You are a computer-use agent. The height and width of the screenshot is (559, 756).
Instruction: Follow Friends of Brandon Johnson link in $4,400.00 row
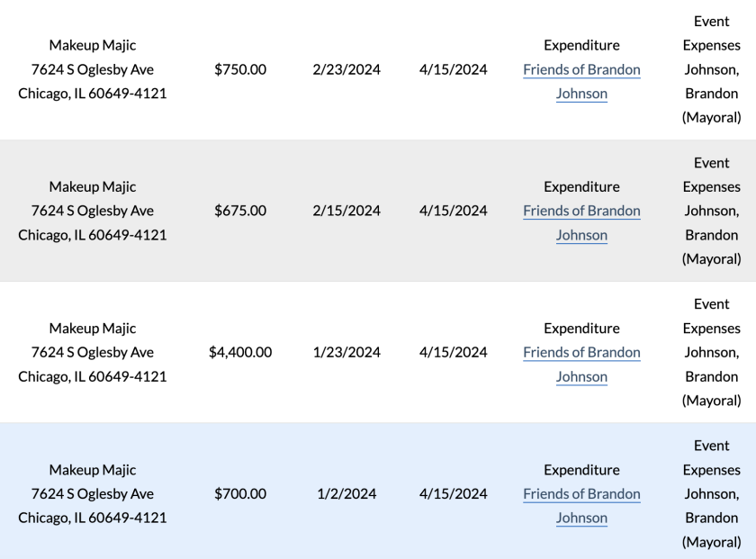(581, 353)
